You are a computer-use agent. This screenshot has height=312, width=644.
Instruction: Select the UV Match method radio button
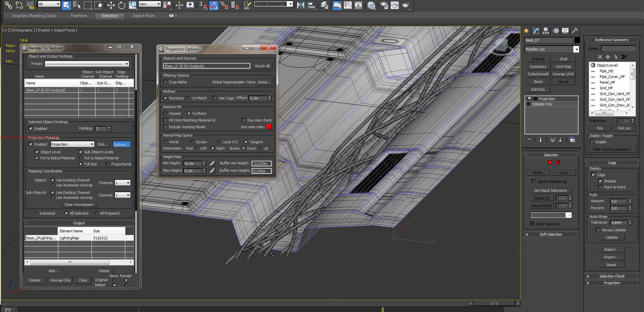tap(188, 98)
